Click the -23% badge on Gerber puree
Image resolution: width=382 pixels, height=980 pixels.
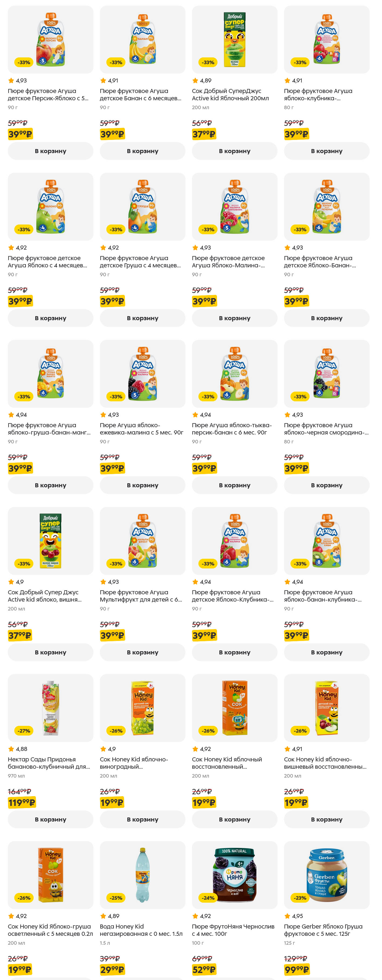300,898
